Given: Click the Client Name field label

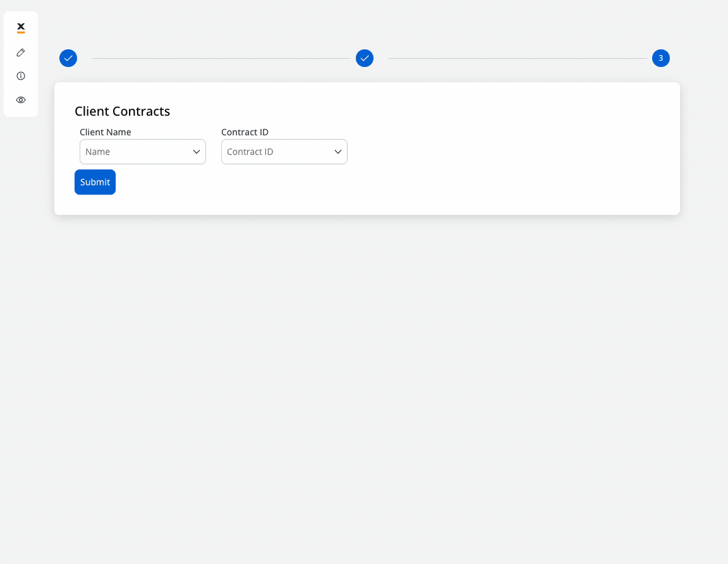Looking at the screenshot, I should (106, 132).
